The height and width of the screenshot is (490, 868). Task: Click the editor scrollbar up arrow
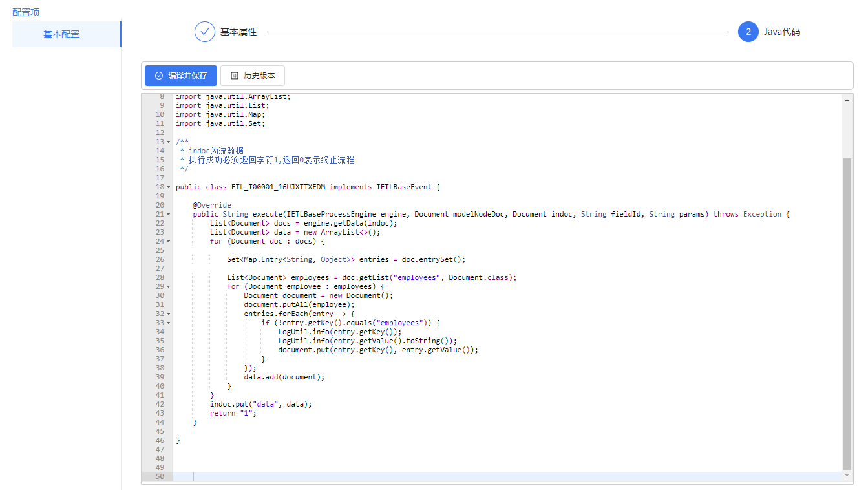point(847,99)
